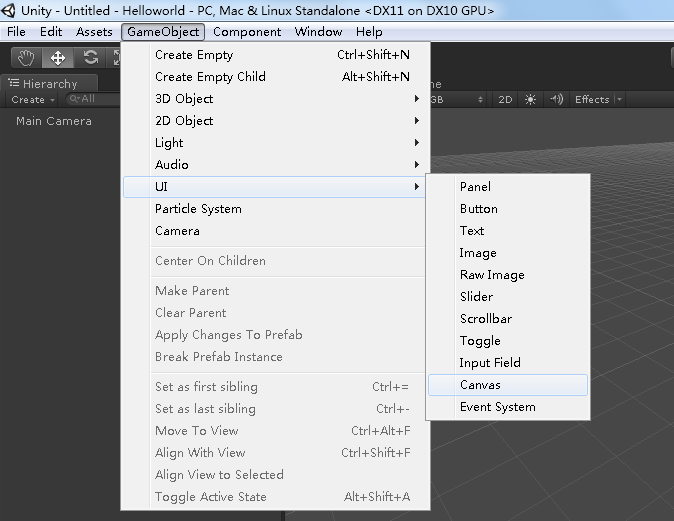The height and width of the screenshot is (521, 674).
Task: Close the GameObject menu
Action: coord(163,32)
